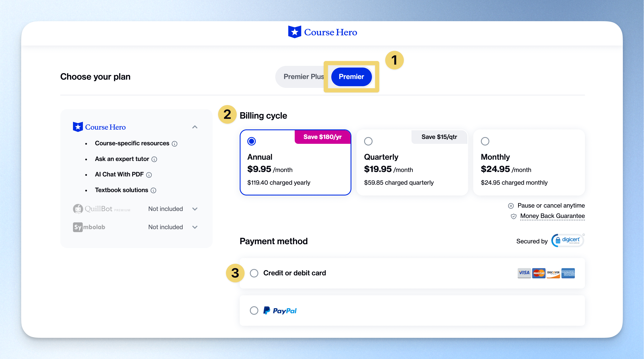
Task: Click the Symbolab logo
Action: pos(89,227)
